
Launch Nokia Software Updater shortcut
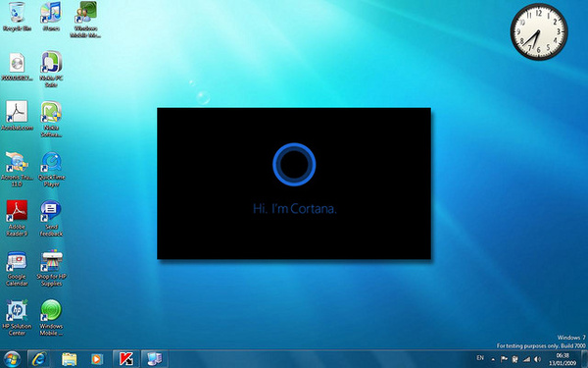tap(51, 120)
